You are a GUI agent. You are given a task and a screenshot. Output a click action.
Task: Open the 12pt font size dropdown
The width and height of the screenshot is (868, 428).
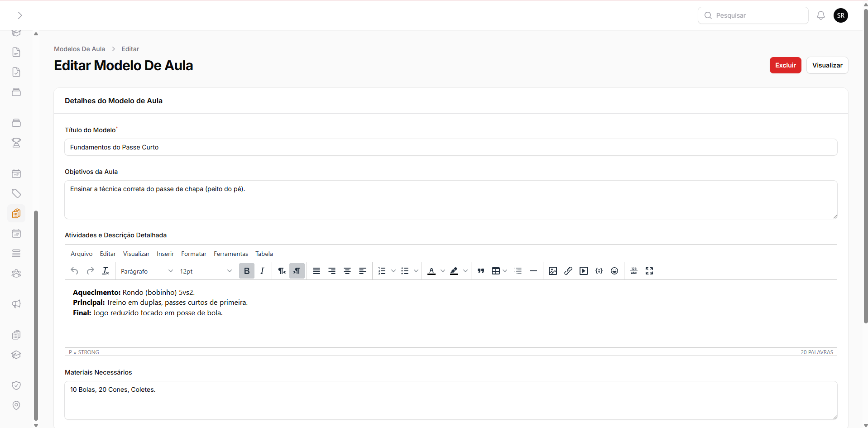point(205,271)
